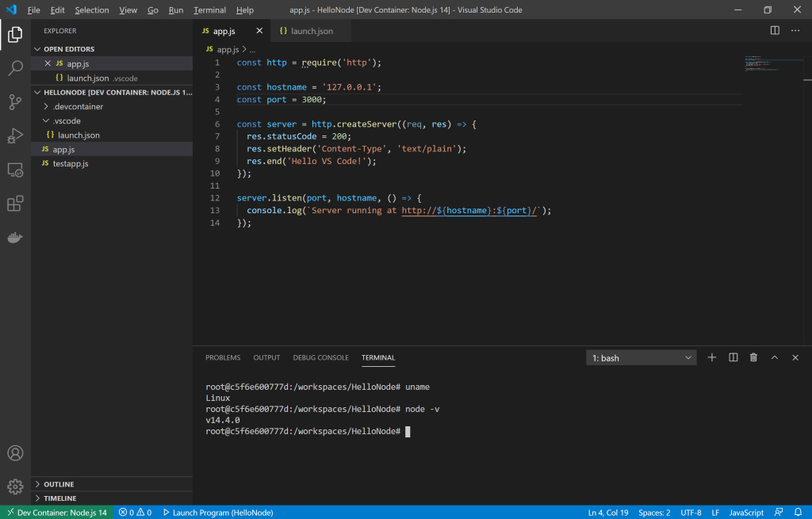Select the Run and Debug icon
This screenshot has width=812, height=519.
[x=15, y=135]
